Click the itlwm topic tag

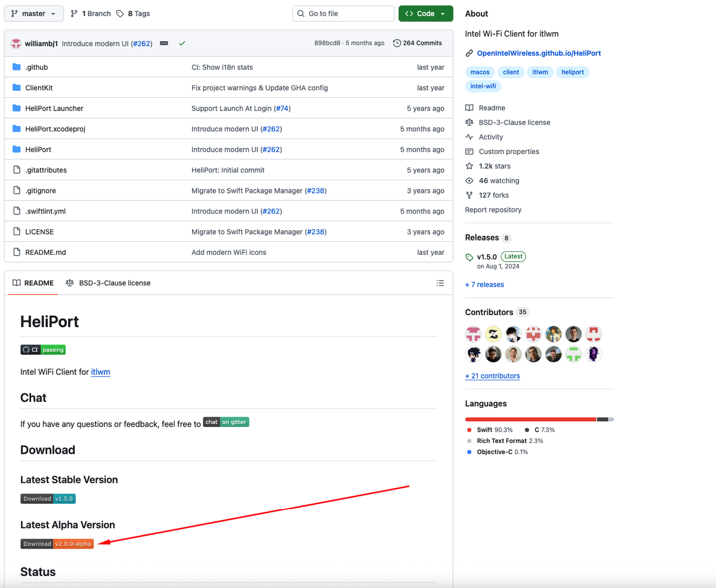pos(540,72)
